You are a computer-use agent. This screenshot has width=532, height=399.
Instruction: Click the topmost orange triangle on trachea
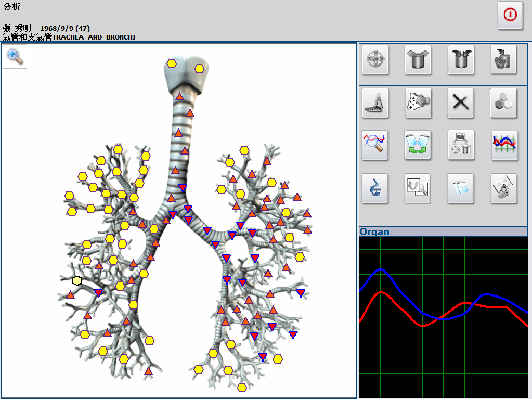(x=179, y=96)
